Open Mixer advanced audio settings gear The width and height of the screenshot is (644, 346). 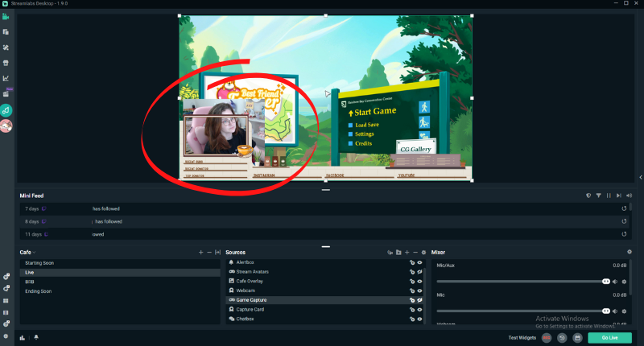point(630,252)
